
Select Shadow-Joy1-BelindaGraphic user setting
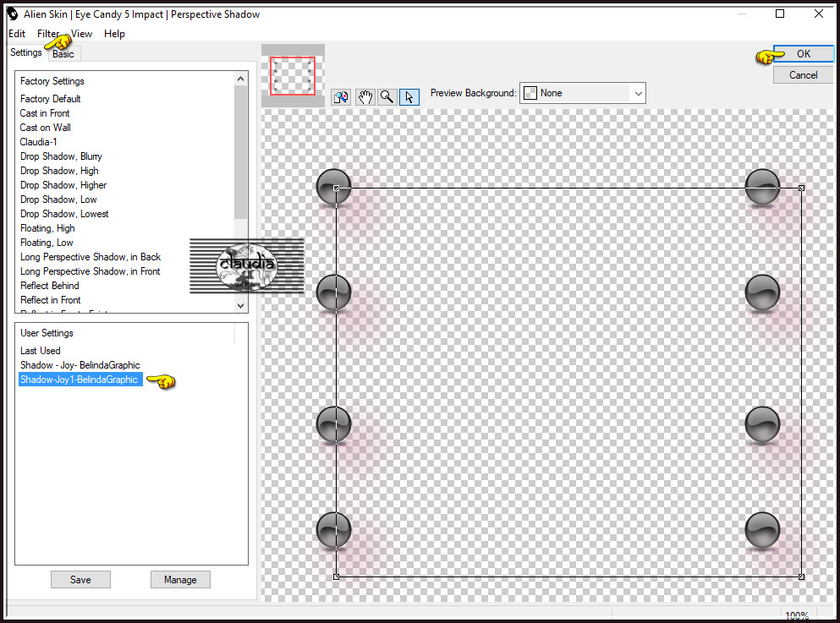click(x=80, y=380)
